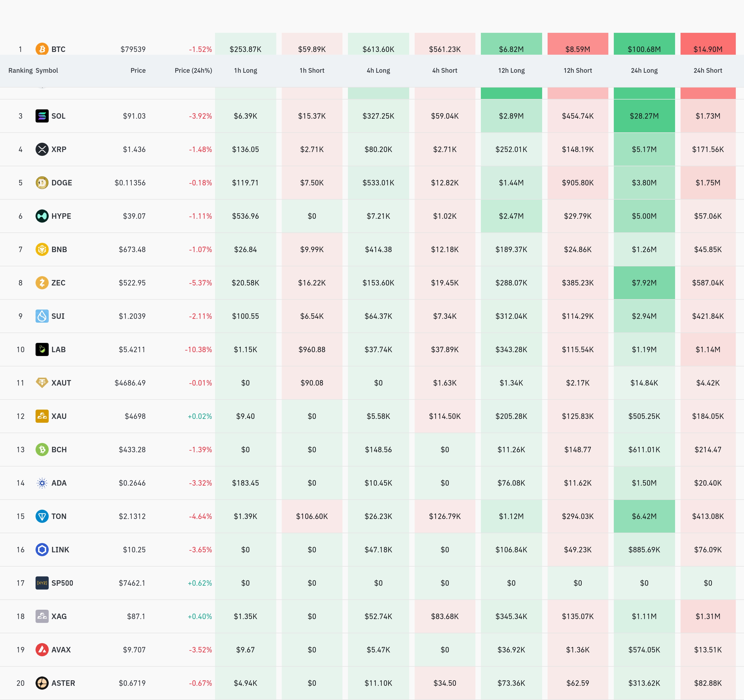Select BCH 24h Long cell $611.01K
This screenshot has height=700, width=744.
point(644,449)
